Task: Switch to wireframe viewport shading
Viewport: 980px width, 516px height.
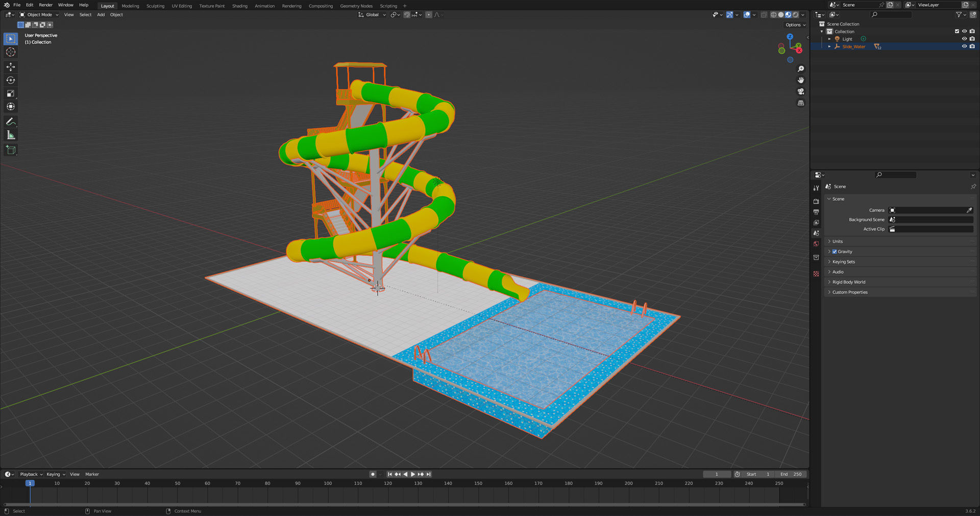Action: 774,15
